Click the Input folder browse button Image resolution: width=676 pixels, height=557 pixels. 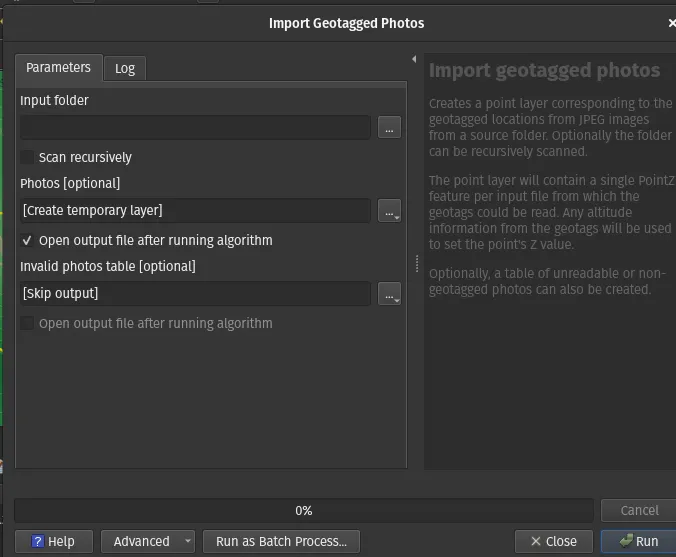point(389,128)
